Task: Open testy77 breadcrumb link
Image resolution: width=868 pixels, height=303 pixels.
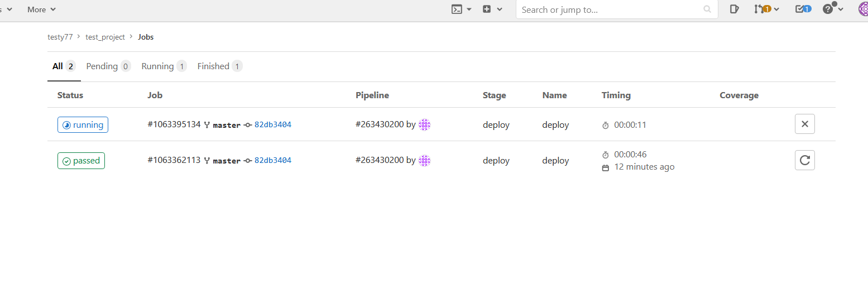Action: (60, 37)
